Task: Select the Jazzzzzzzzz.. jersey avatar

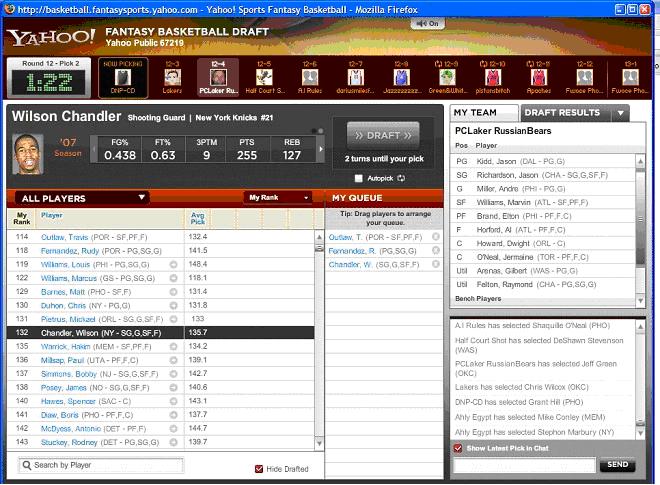Action: pos(402,77)
